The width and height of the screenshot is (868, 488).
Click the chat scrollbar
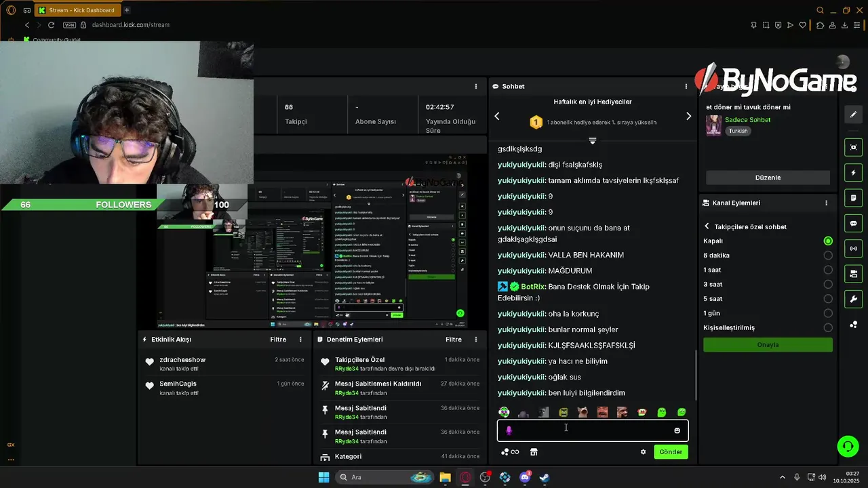pyautogui.click(x=696, y=375)
